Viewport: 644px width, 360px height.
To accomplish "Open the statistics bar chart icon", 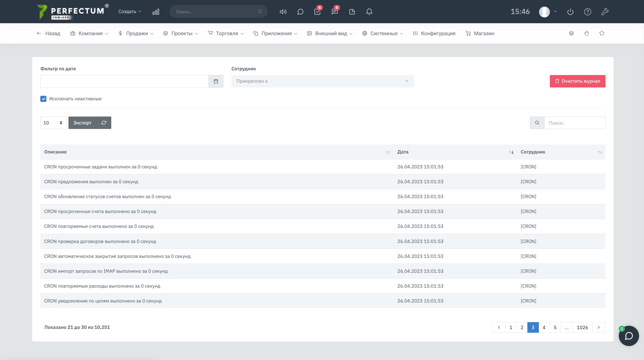I will click(x=156, y=12).
